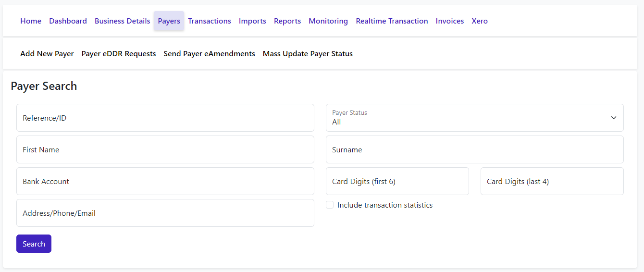The height and width of the screenshot is (272, 644).
Task: Select Send Payer eAmendments option
Action: click(209, 54)
